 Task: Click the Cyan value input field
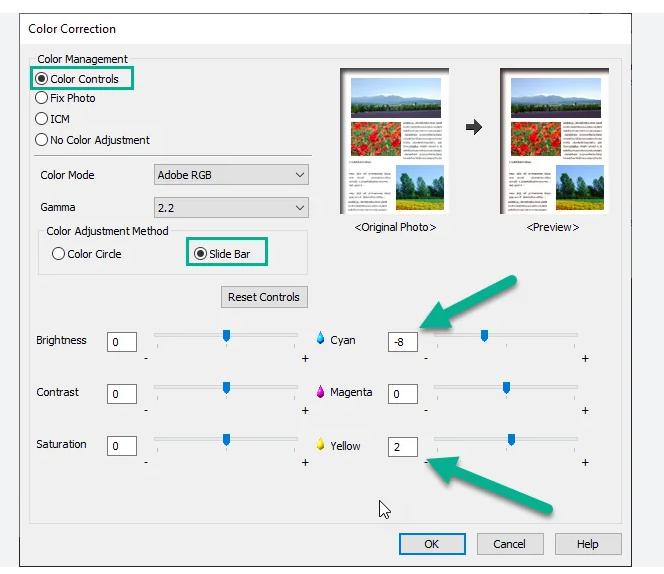(402, 341)
